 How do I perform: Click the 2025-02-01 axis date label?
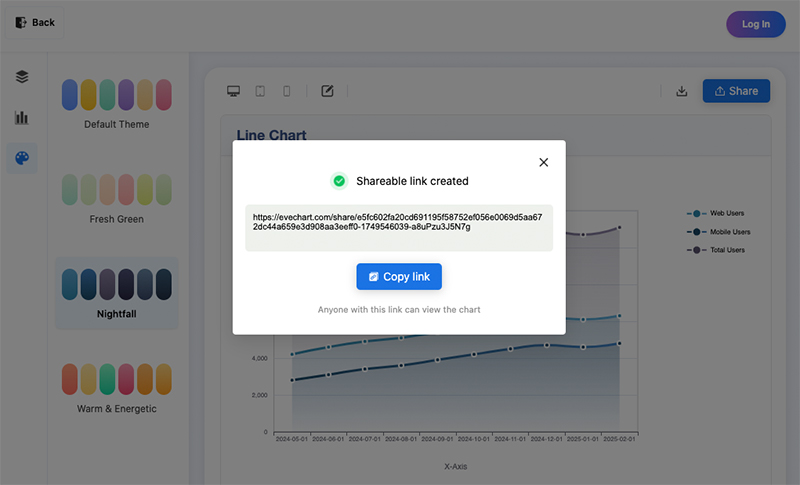click(619, 439)
